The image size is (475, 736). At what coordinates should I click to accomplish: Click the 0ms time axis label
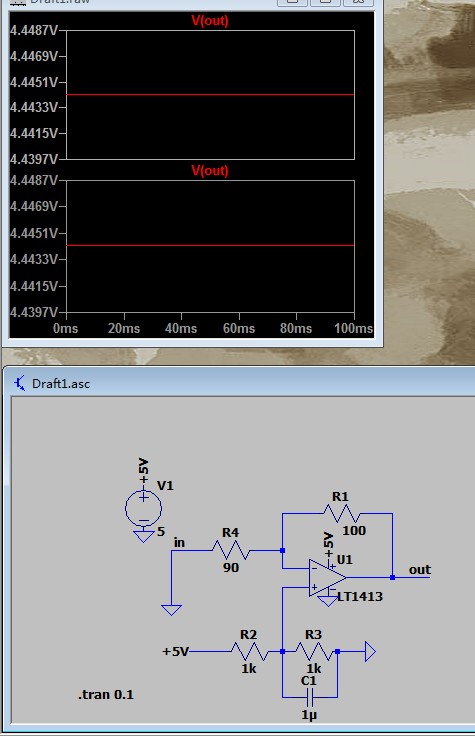point(65,328)
